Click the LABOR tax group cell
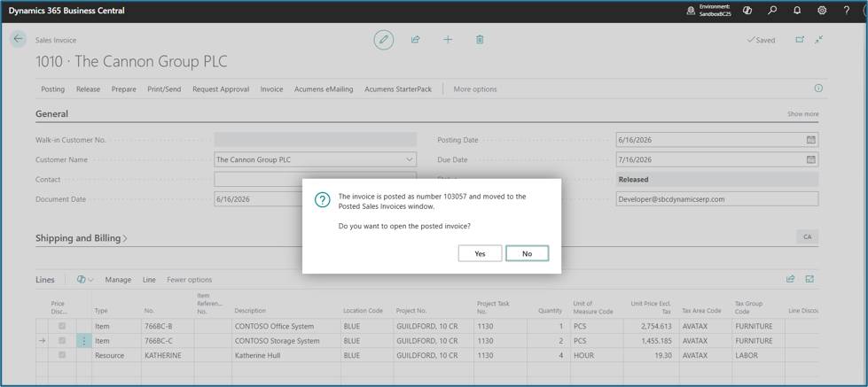The height and width of the screenshot is (387, 868). click(x=757, y=355)
